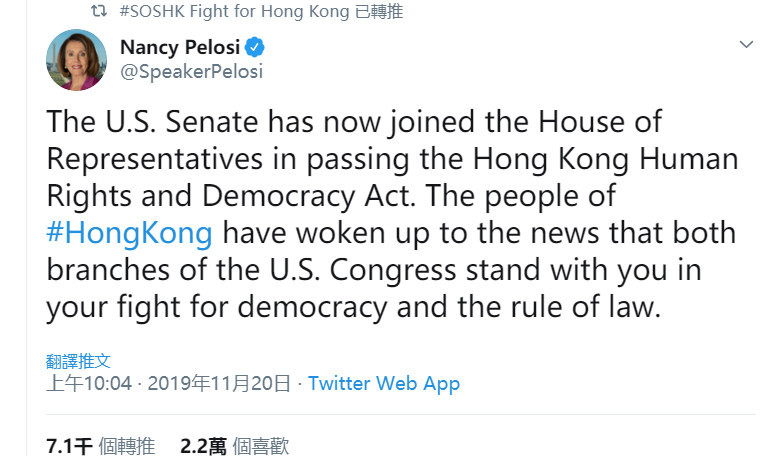
Task: Click the 2019年11月20日 date
Action: pos(219,383)
